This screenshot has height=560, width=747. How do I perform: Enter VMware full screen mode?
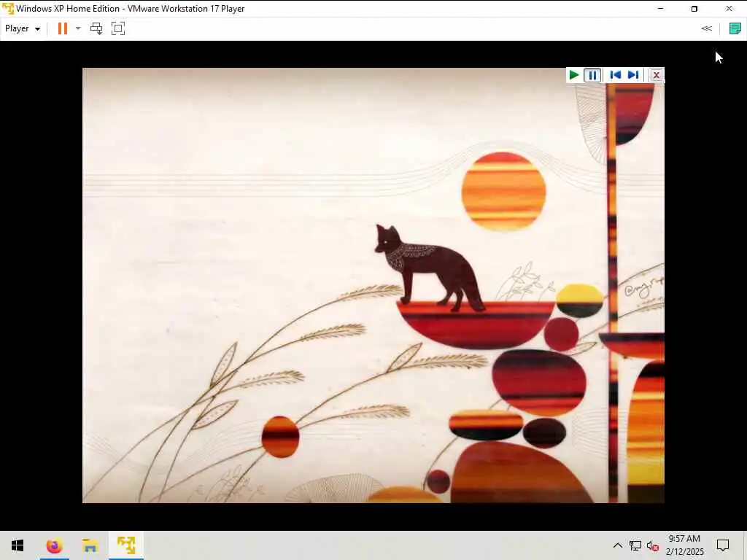[x=118, y=28]
